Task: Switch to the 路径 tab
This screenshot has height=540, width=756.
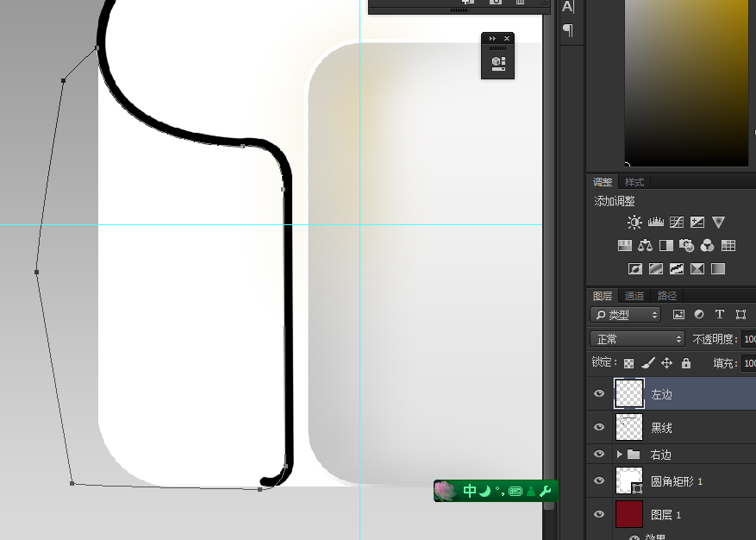Action: pos(667,296)
